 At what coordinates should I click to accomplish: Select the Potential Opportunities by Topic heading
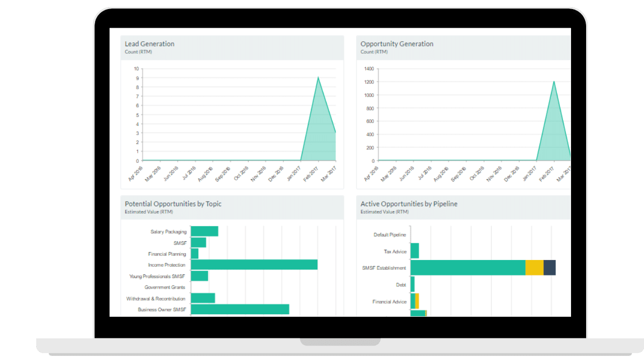click(x=173, y=204)
